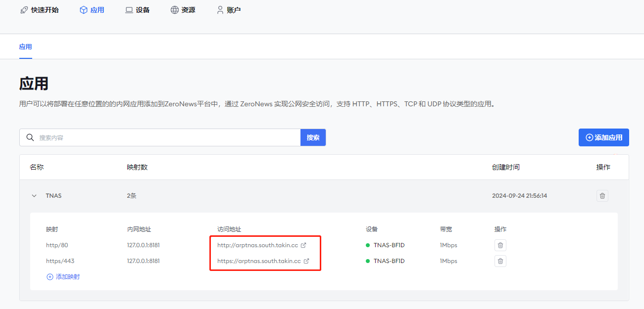Viewport: 644px width, 309px height.
Task: Delete the https/443 mapping
Action: click(500, 261)
